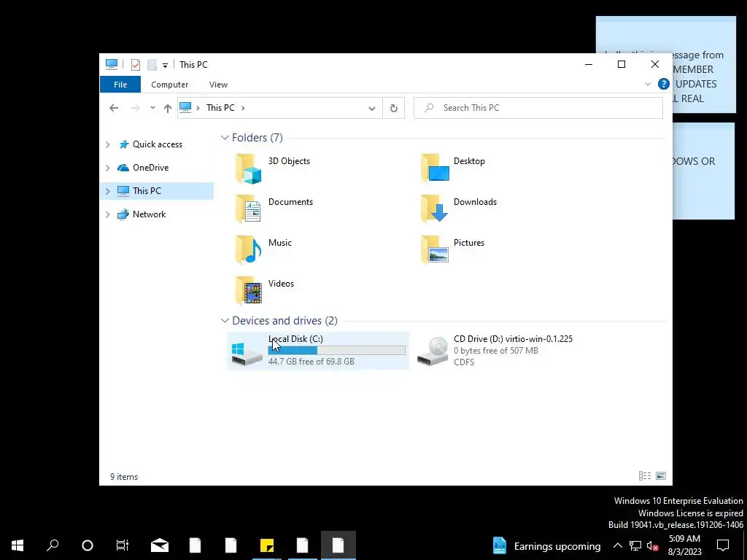Image resolution: width=747 pixels, height=560 pixels.
Task: Click the "CDFS" file system label
Action: [464, 362]
